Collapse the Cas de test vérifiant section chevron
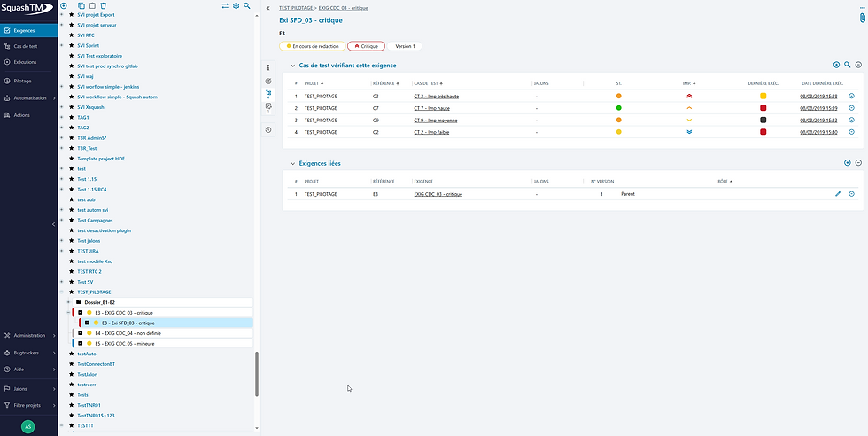The width and height of the screenshot is (868, 436). (x=293, y=66)
